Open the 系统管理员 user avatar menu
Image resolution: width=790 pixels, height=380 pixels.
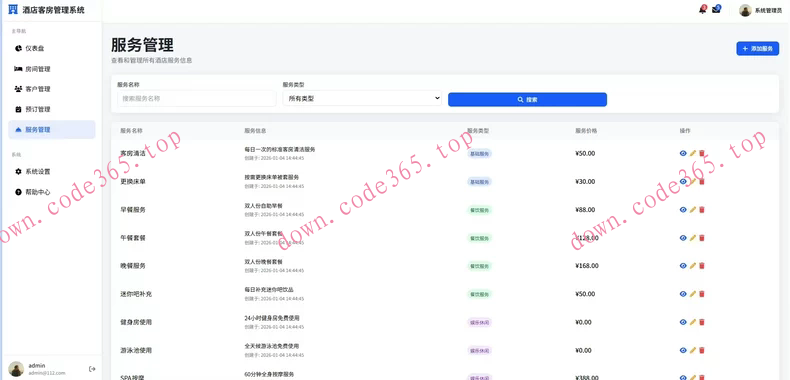click(745, 10)
